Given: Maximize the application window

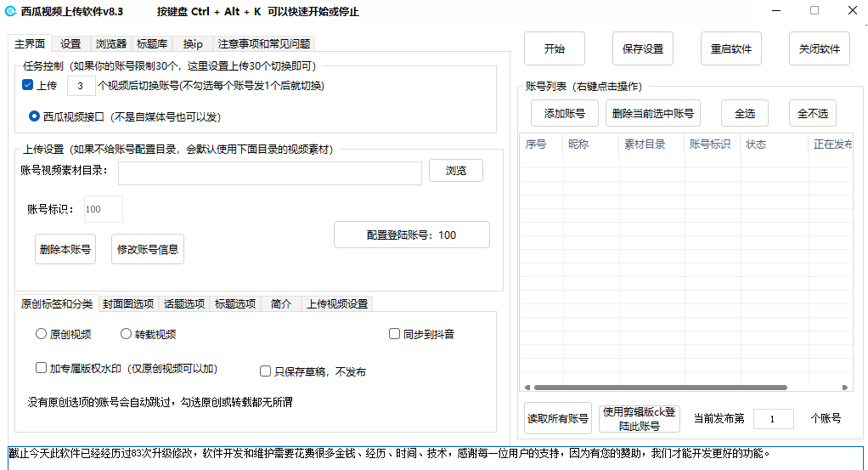Looking at the screenshot, I should (x=814, y=10).
